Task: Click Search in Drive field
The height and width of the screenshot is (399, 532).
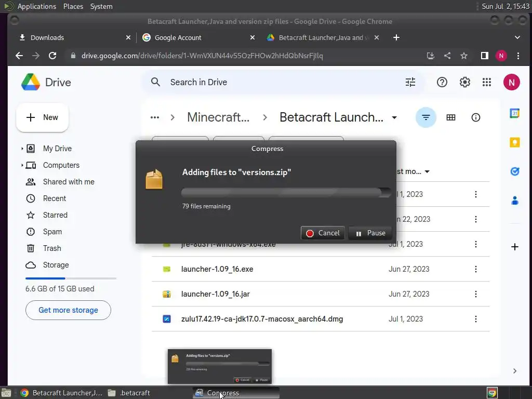Action: click(283, 82)
